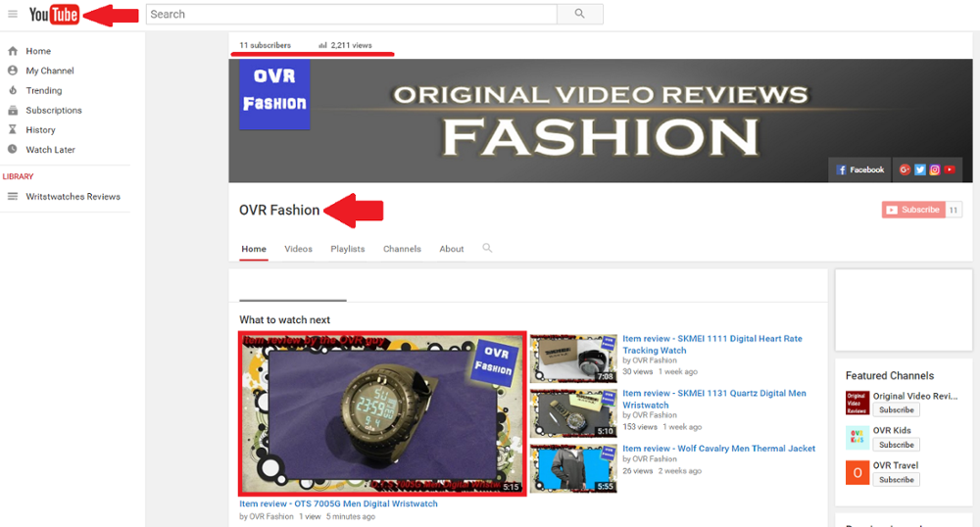Click the search magnifier button
Viewport: 980px width, 527px height.
(580, 14)
